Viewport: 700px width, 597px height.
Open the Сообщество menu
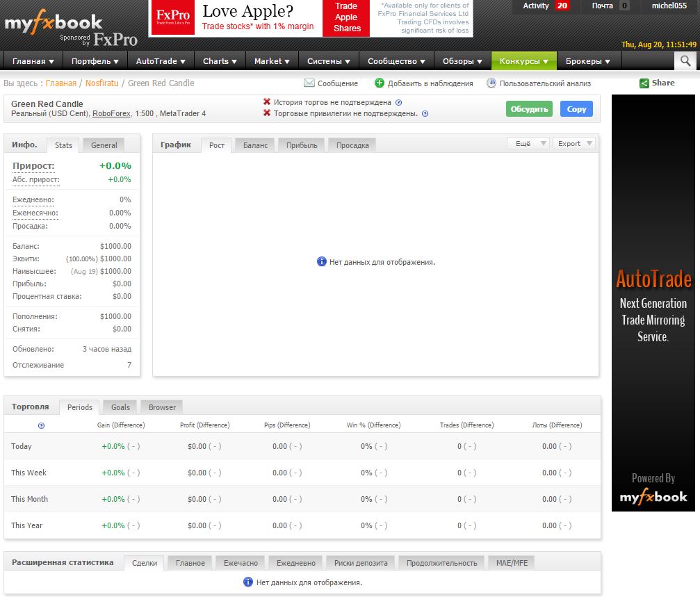[396, 61]
